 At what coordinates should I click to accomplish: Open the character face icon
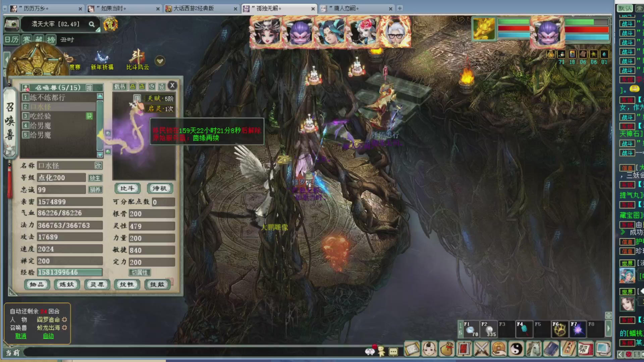click(x=429, y=349)
